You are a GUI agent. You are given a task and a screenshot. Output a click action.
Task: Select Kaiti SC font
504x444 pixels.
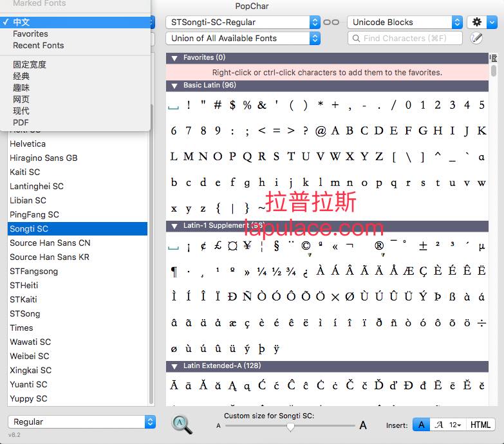77,172
